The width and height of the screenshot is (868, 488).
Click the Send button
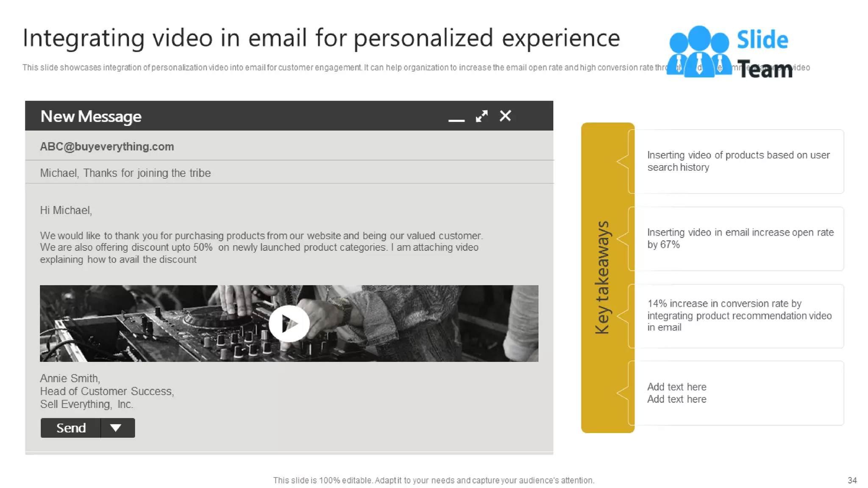click(x=71, y=428)
